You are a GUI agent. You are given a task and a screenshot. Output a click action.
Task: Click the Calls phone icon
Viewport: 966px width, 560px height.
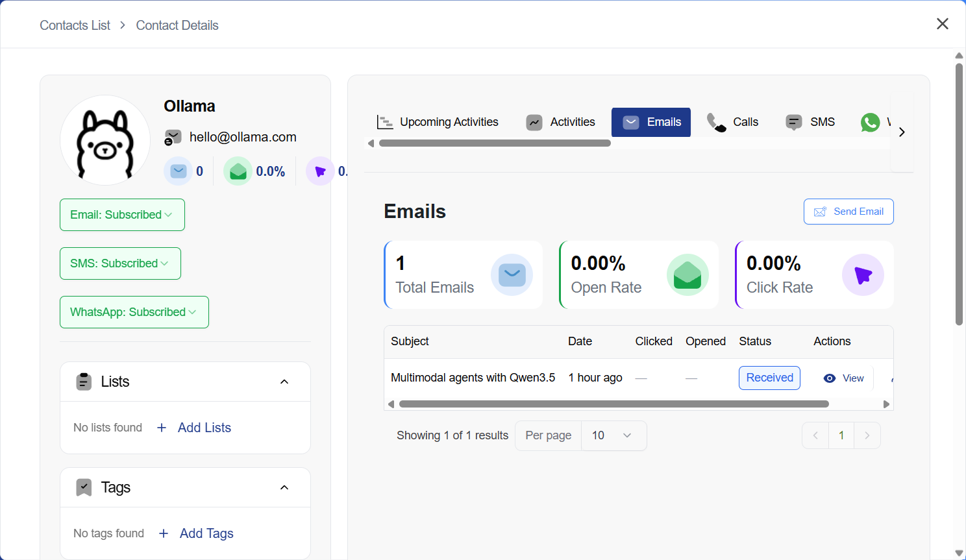[716, 121]
